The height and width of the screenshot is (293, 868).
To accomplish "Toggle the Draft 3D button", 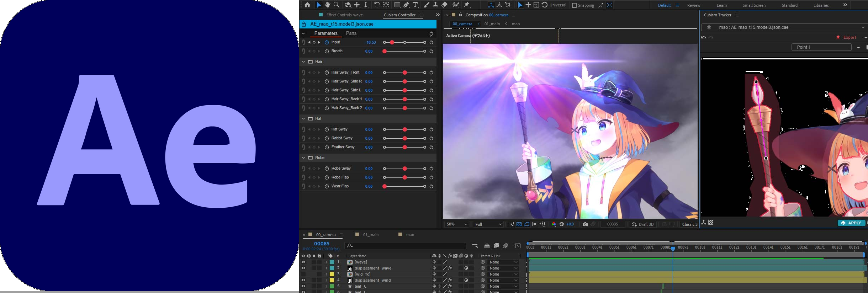I will (x=642, y=224).
